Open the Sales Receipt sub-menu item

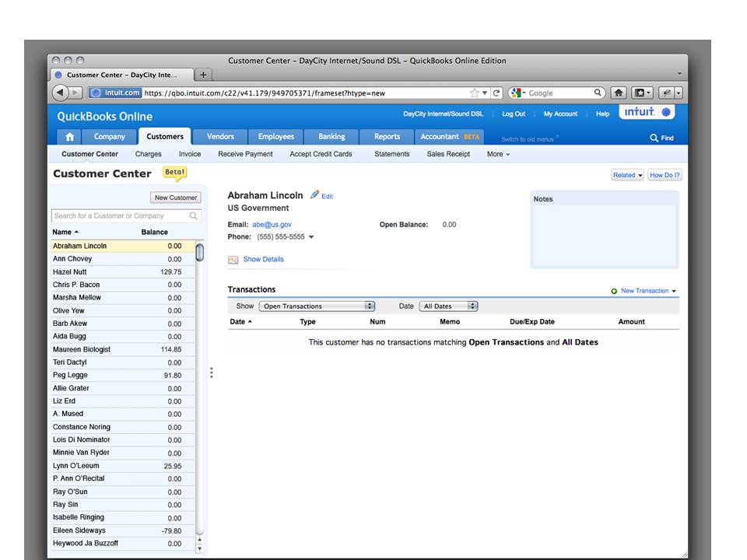pos(448,154)
